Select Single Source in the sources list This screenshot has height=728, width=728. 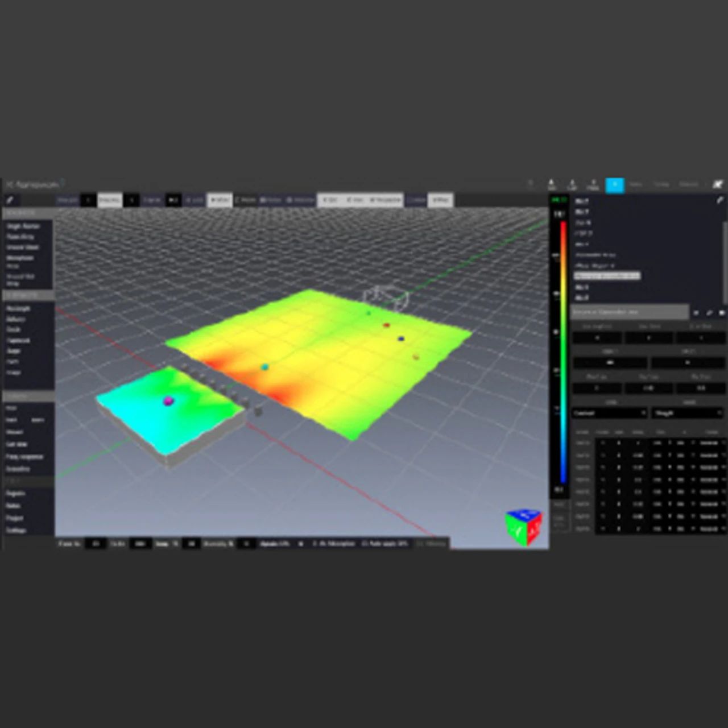point(23,226)
